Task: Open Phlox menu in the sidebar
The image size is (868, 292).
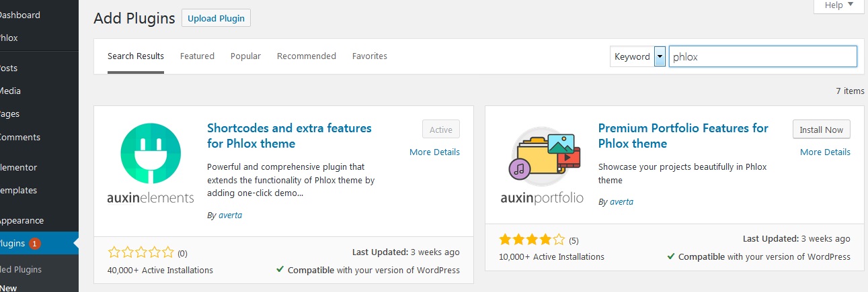Action: (9, 38)
